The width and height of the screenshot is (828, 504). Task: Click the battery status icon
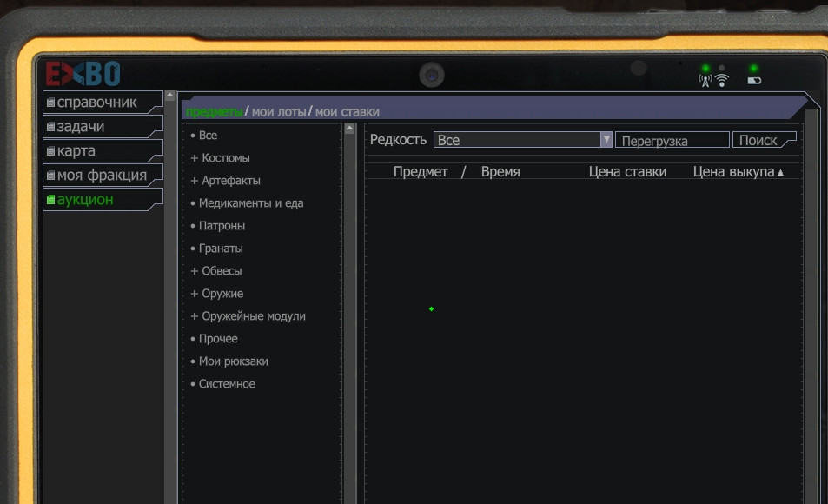point(753,81)
